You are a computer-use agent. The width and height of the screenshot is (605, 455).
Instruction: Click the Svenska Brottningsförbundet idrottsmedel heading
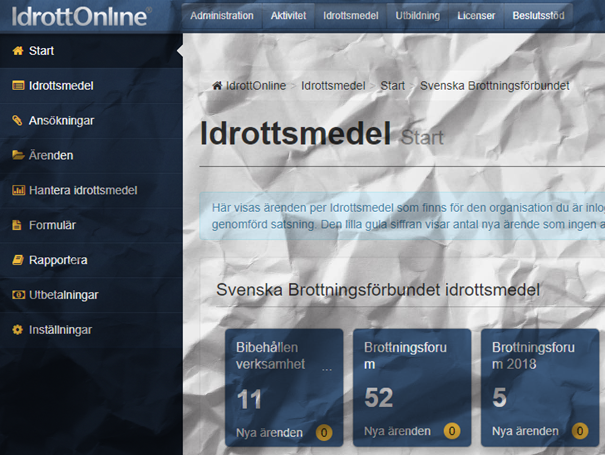tap(378, 290)
